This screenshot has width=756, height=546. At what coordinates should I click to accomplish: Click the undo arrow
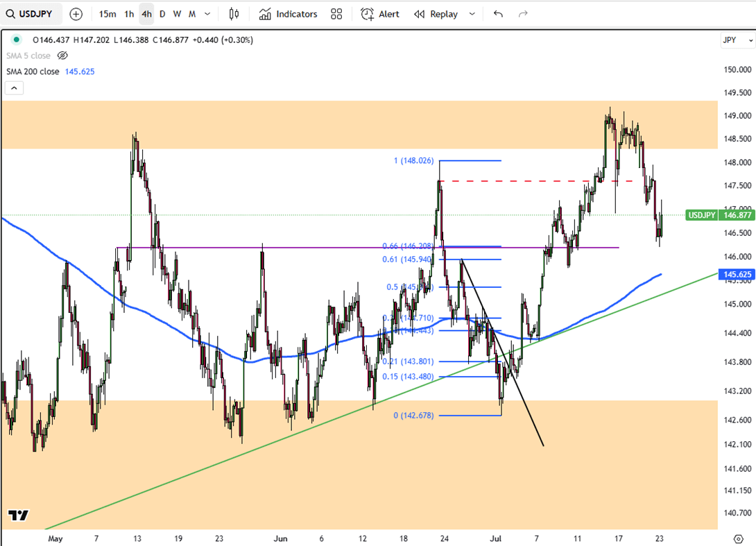pos(498,14)
